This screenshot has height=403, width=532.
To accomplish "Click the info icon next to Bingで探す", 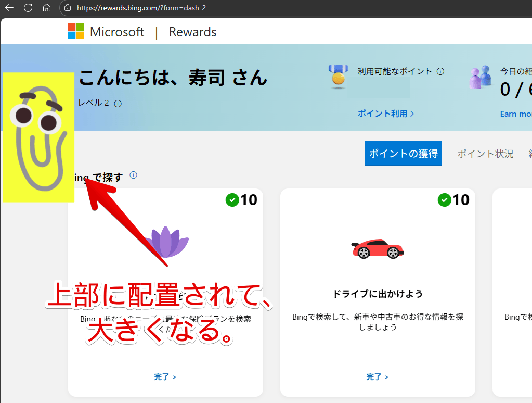I will (x=133, y=175).
